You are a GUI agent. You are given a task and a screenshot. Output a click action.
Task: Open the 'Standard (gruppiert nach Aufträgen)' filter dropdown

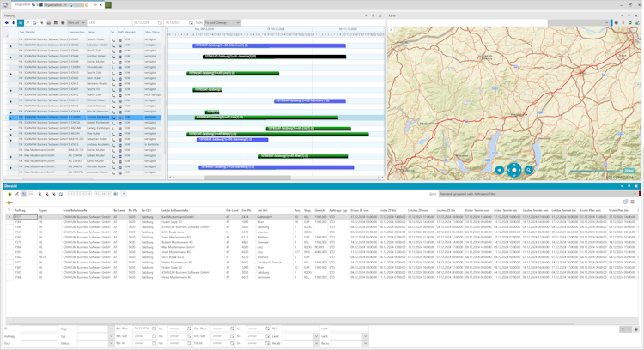[x=538, y=194]
